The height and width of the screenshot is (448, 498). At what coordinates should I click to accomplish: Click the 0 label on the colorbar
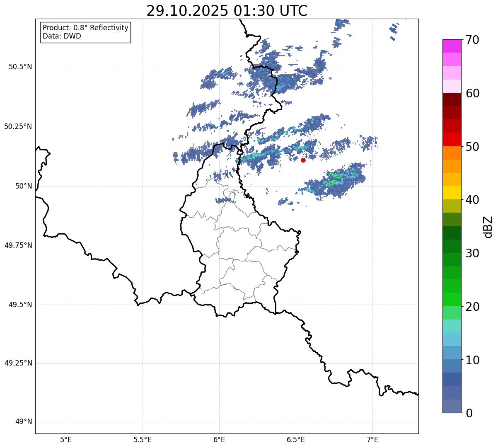[469, 413]
